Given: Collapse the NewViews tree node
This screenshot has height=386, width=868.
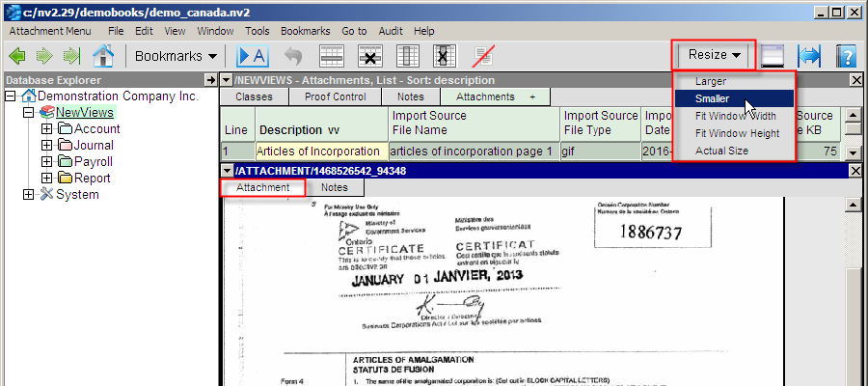Looking at the screenshot, I should click(28, 113).
